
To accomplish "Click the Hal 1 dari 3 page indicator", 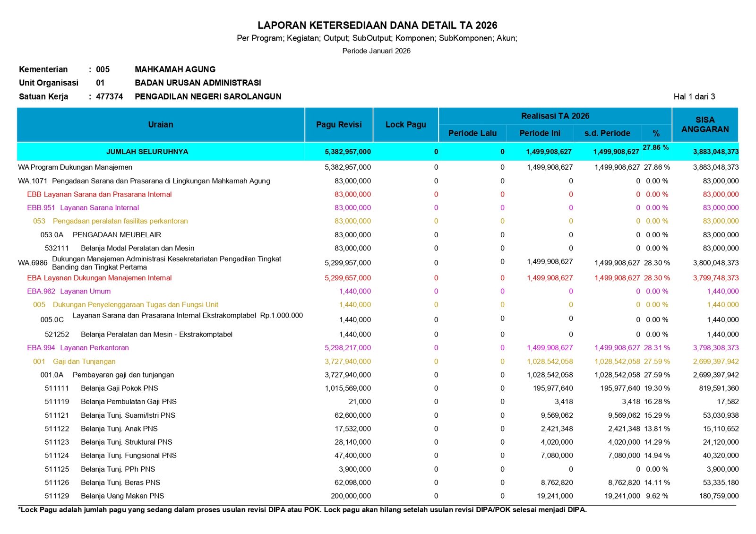I will tap(694, 97).
